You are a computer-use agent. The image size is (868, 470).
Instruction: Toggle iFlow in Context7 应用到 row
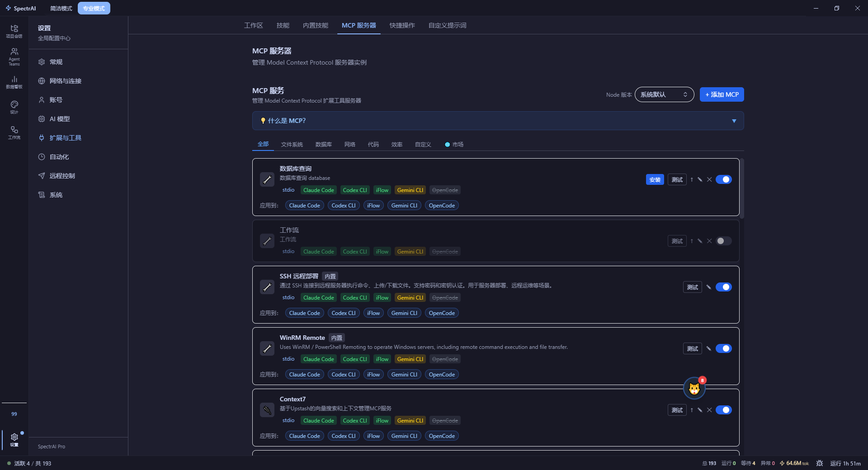373,436
